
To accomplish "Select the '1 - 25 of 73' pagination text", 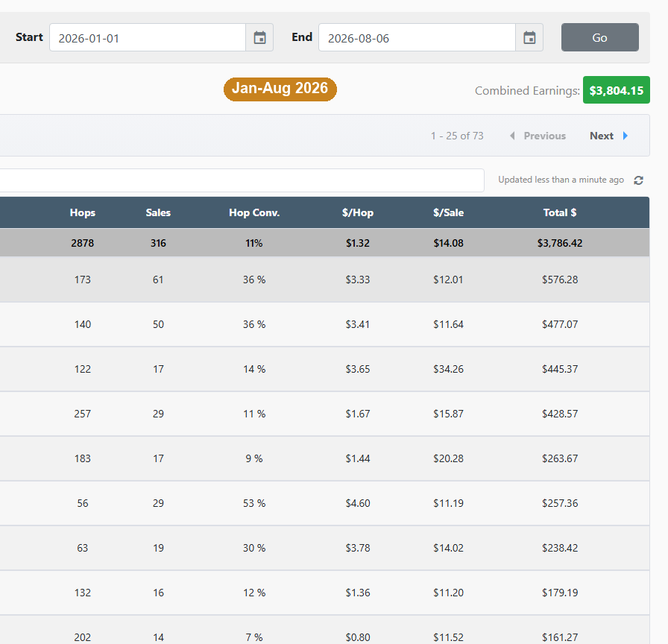I will [457, 136].
